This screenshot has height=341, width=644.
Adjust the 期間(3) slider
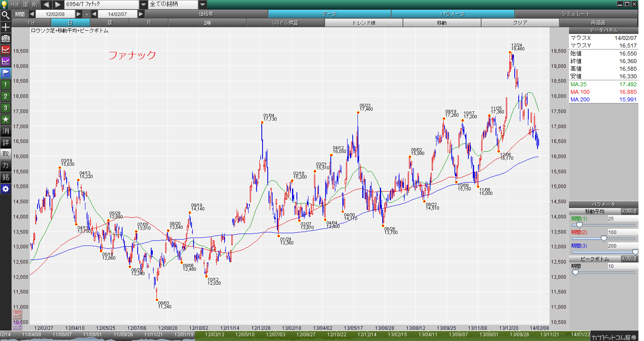(x=635, y=252)
